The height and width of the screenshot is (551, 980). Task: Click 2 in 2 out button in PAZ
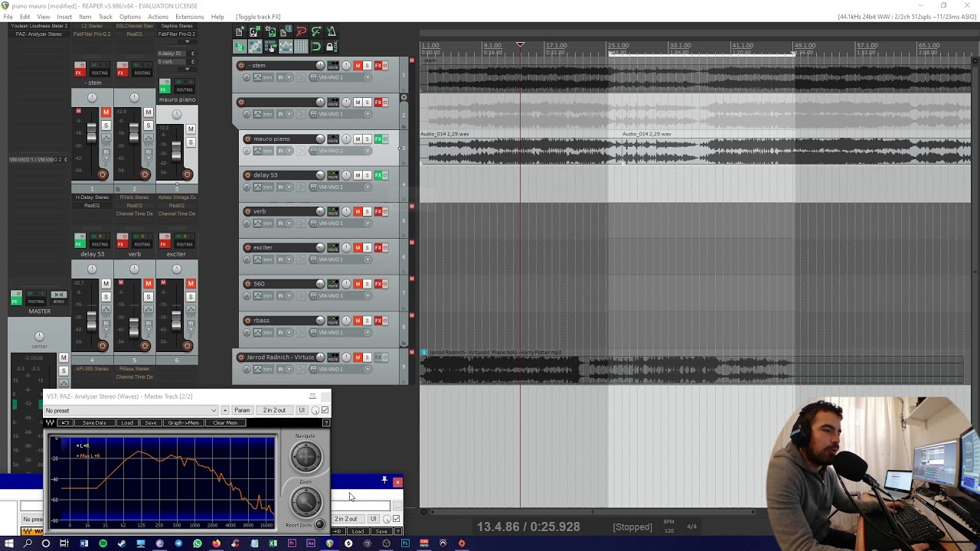(275, 410)
